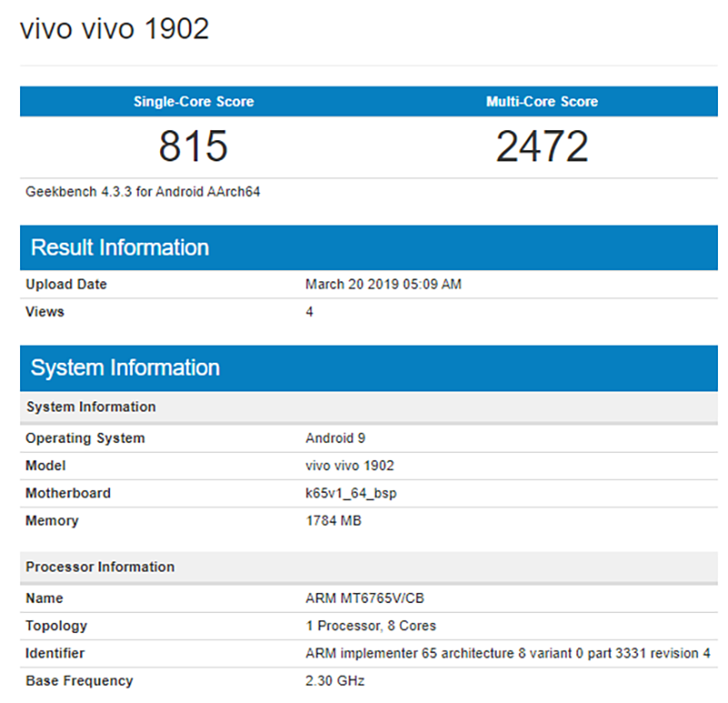
Task: Click the single-core score value 815
Action: (193, 146)
